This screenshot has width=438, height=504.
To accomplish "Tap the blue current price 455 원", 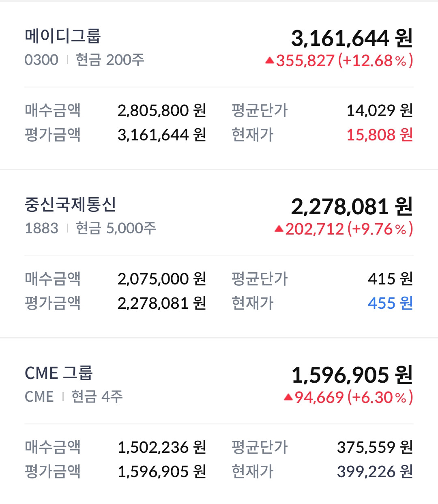I will tap(390, 303).
